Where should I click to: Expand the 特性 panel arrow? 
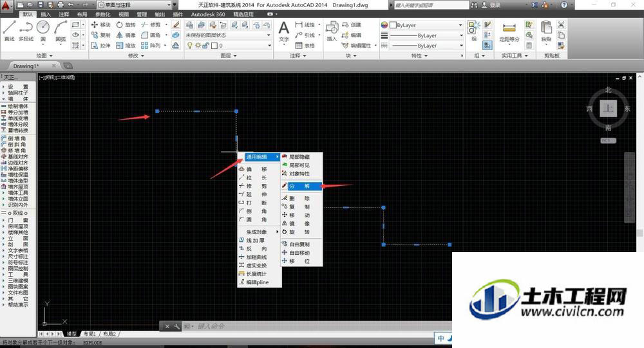[426, 55]
